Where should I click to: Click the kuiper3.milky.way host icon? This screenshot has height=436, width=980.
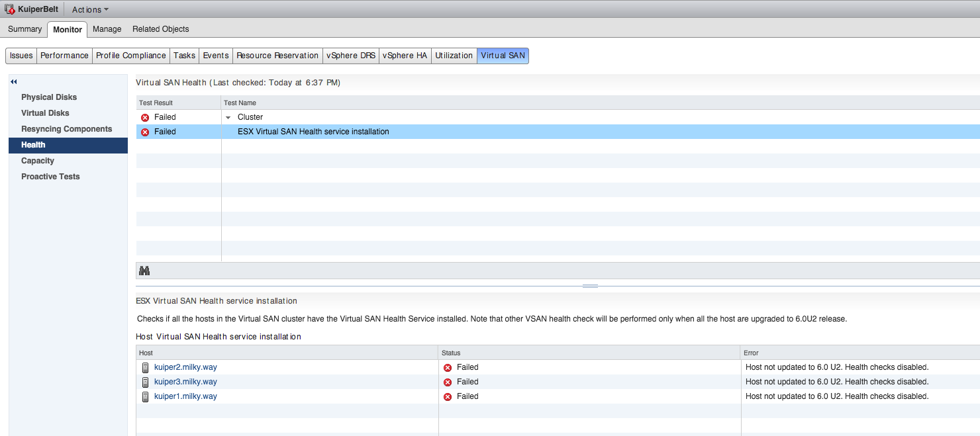coord(145,382)
